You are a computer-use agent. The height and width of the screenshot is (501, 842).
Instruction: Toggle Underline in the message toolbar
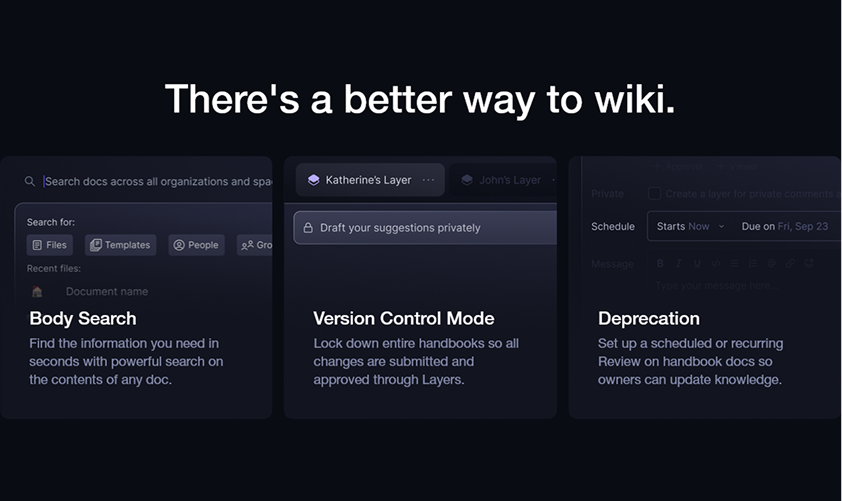pos(697,263)
